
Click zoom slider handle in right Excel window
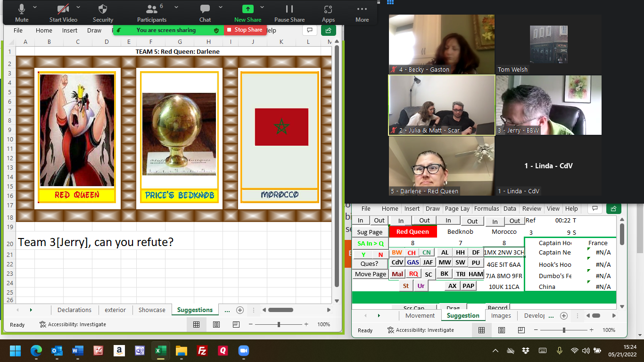(x=564, y=330)
